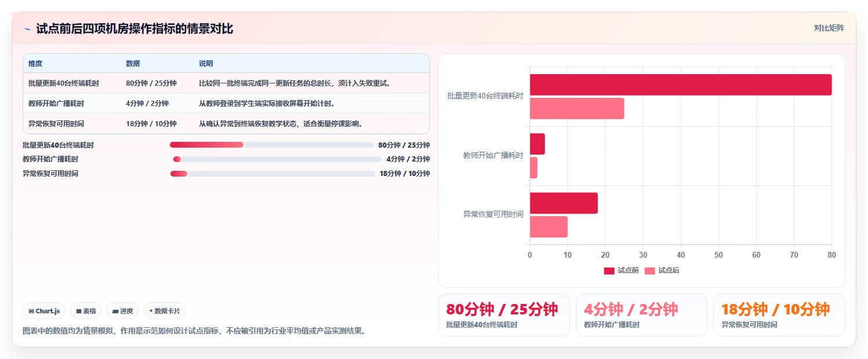The width and height of the screenshot is (868, 359).
Task: Click the x-axis tick 10
Action: (567, 255)
